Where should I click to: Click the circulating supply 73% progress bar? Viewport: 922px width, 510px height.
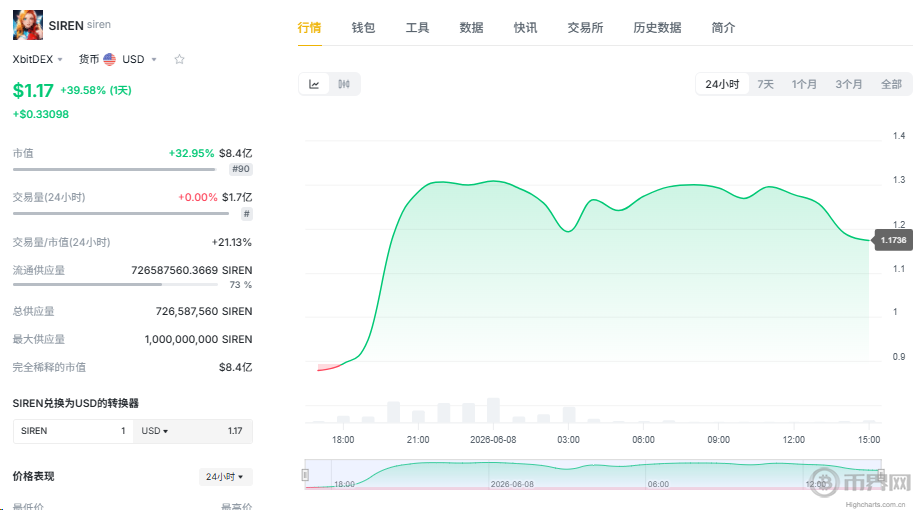point(115,285)
